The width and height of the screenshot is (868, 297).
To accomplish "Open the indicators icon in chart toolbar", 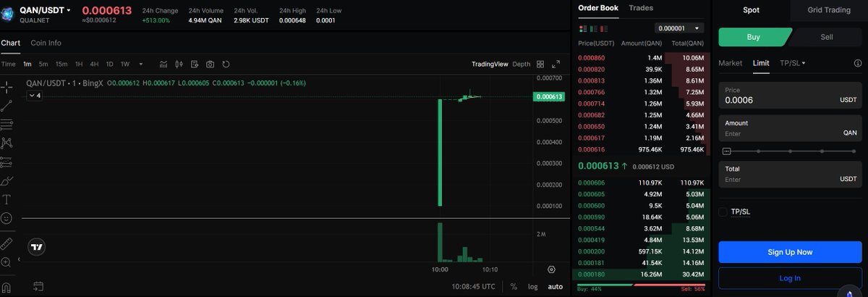I will click(x=163, y=64).
